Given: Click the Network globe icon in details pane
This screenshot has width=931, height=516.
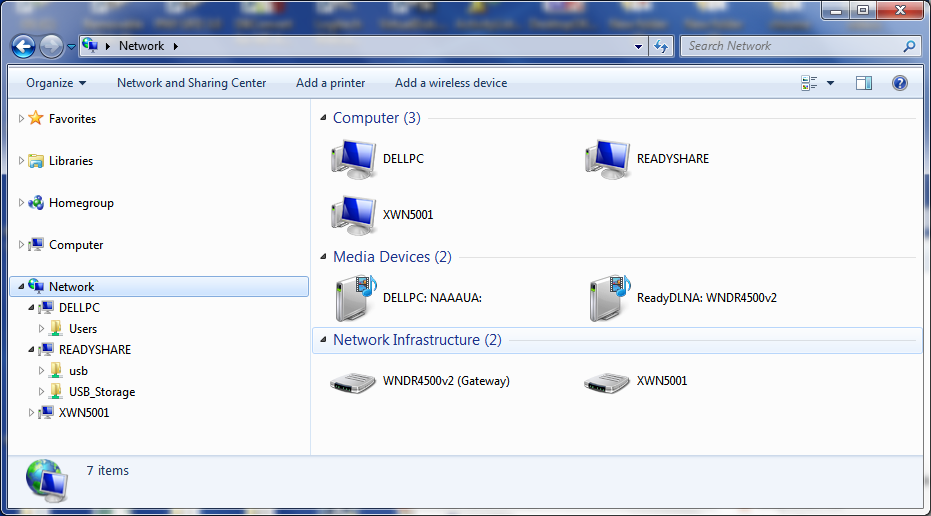Looking at the screenshot, I should click(x=46, y=481).
